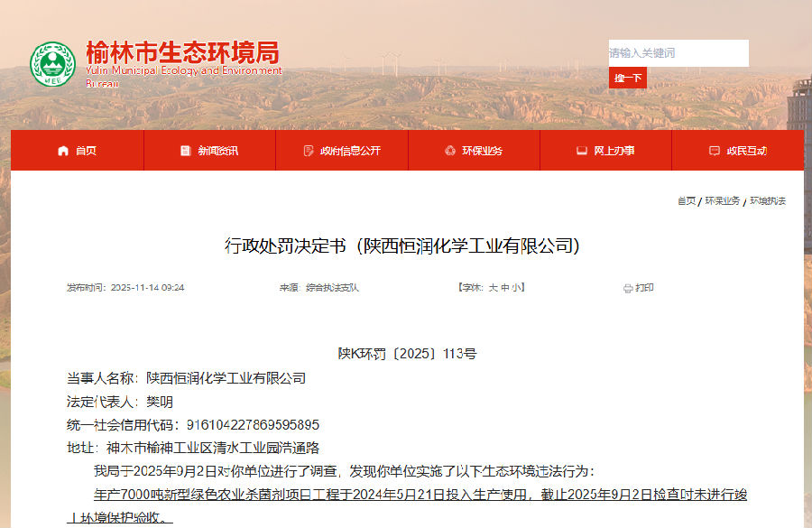Open the 网上办事 menu
Image resolution: width=812 pixels, height=528 pixels.
[614, 151]
